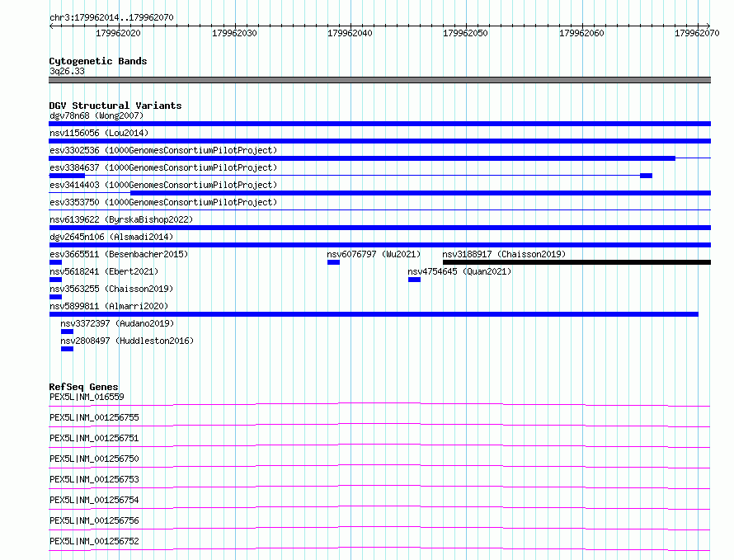Click PEX5L|NM_001256755 gene label
Viewport: 734px width, 560px height.
(x=94, y=417)
